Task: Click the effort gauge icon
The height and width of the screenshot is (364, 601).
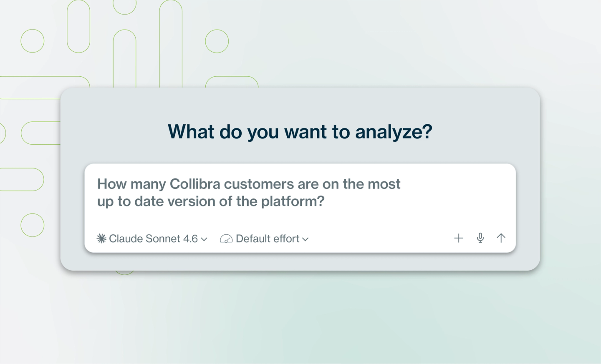Action: (226, 239)
